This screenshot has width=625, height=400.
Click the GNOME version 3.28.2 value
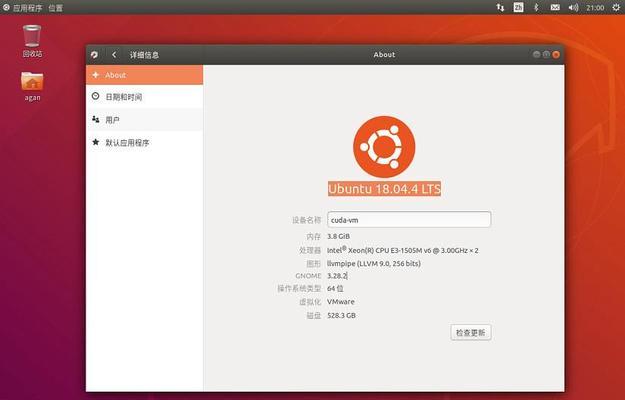(337, 276)
